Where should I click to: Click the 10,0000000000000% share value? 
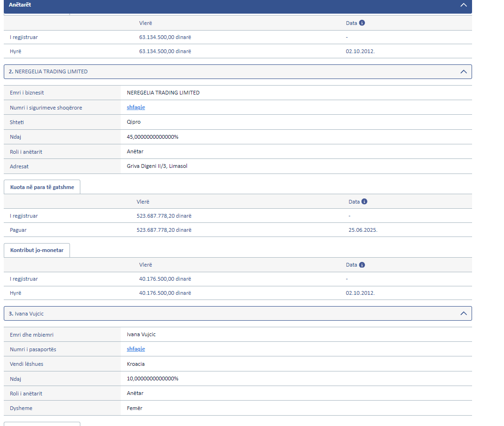coord(152,379)
